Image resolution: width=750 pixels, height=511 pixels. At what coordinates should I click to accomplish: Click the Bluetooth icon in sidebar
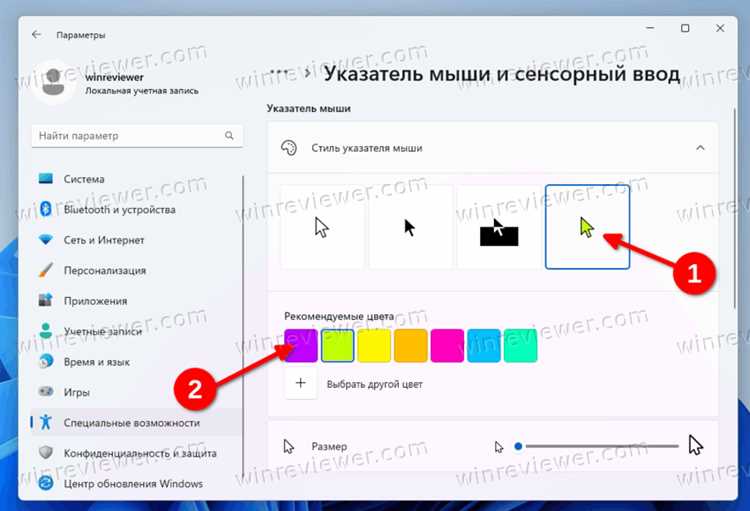[x=46, y=209]
